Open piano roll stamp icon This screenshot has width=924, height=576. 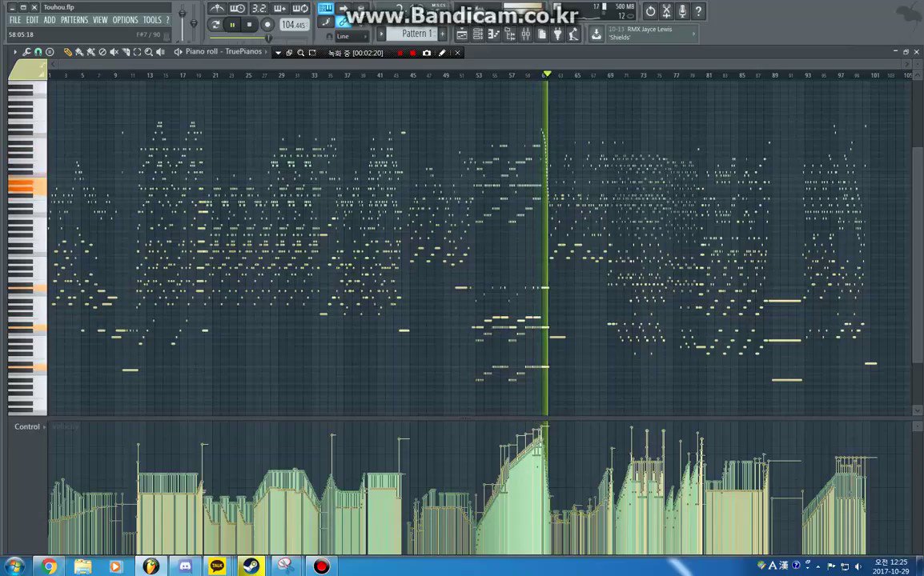(50, 53)
